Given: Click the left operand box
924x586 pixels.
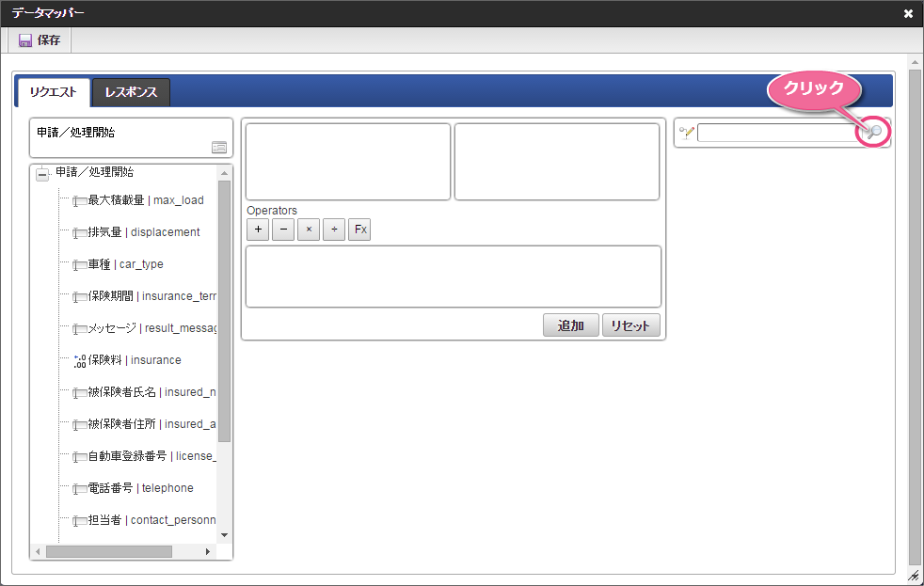Looking at the screenshot, I should click(348, 162).
